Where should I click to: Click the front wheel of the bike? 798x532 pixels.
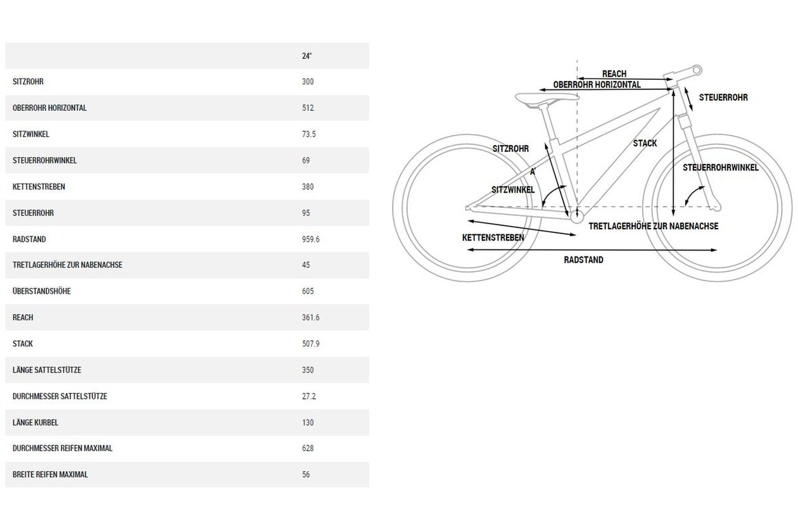[x=717, y=207]
